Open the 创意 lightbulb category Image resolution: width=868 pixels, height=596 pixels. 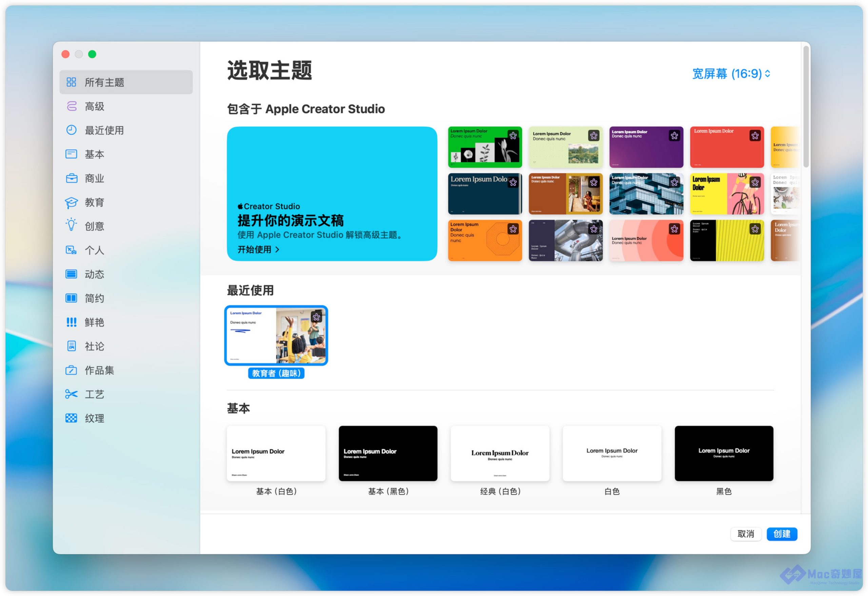point(71,226)
